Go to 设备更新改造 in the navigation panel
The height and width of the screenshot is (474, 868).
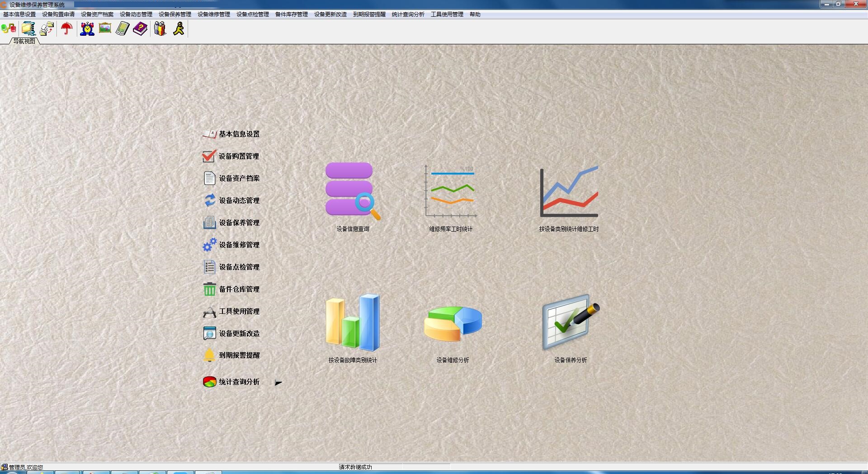[x=231, y=333]
